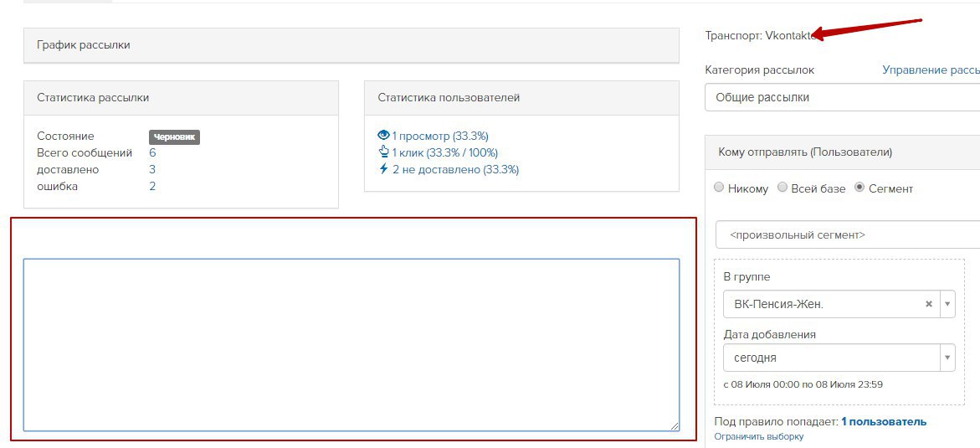Click inside the large message text area
The image size is (980, 448).
[351, 345]
